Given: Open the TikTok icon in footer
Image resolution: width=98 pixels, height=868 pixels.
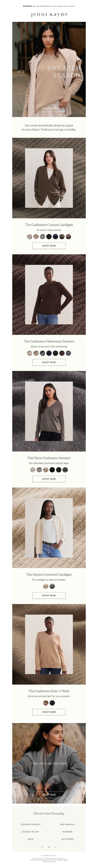Looking at the screenshot, I should pos(55,847).
